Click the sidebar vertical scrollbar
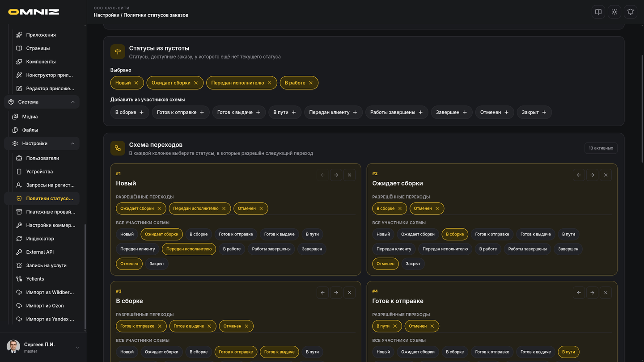Viewport: 644px width, 362px height. coord(85,276)
